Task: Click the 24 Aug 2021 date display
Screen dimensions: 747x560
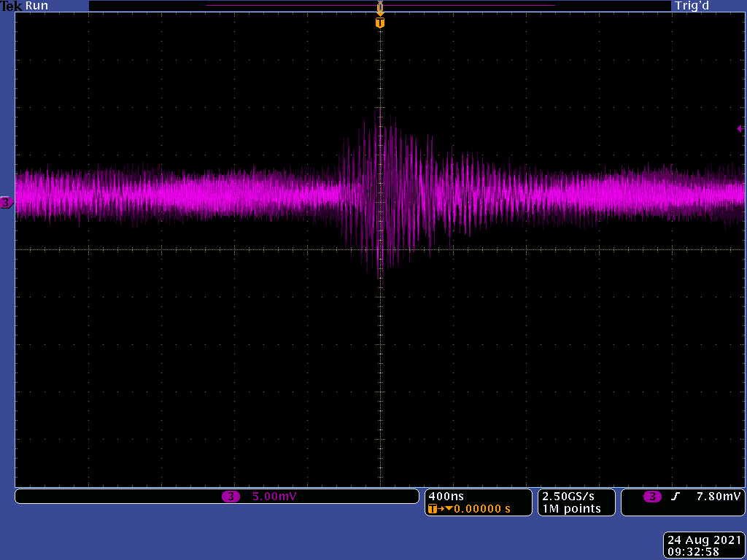Action: coord(703,540)
